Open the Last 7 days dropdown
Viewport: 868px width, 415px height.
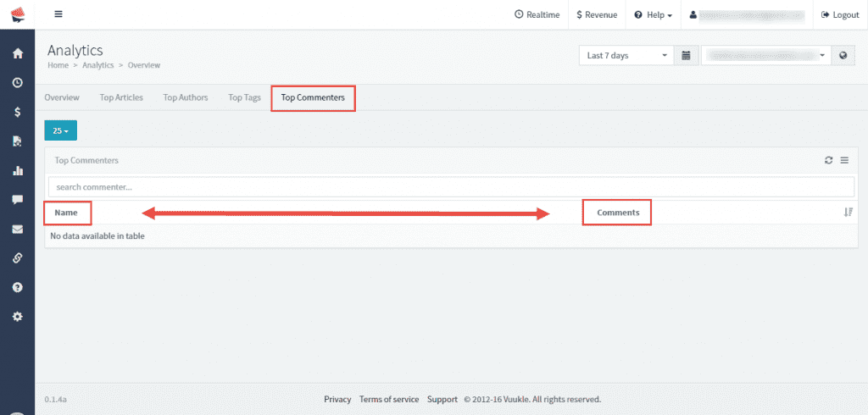pos(626,56)
